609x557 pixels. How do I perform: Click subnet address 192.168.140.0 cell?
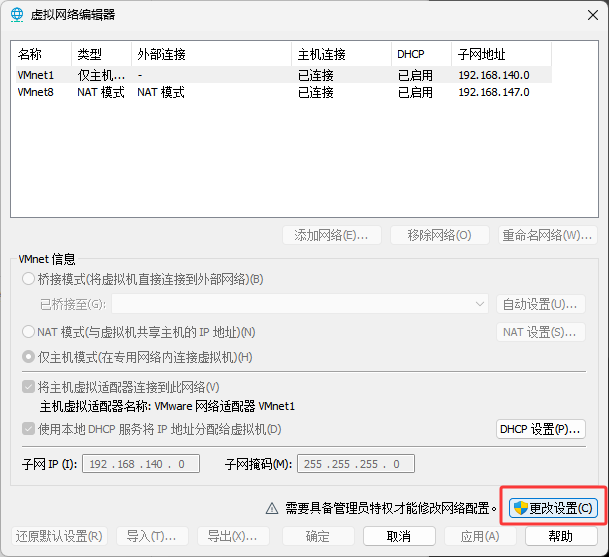[494, 75]
